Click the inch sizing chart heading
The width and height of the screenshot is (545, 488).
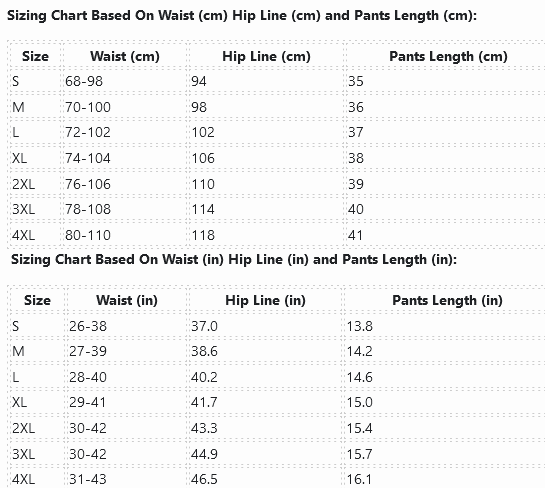click(x=234, y=260)
